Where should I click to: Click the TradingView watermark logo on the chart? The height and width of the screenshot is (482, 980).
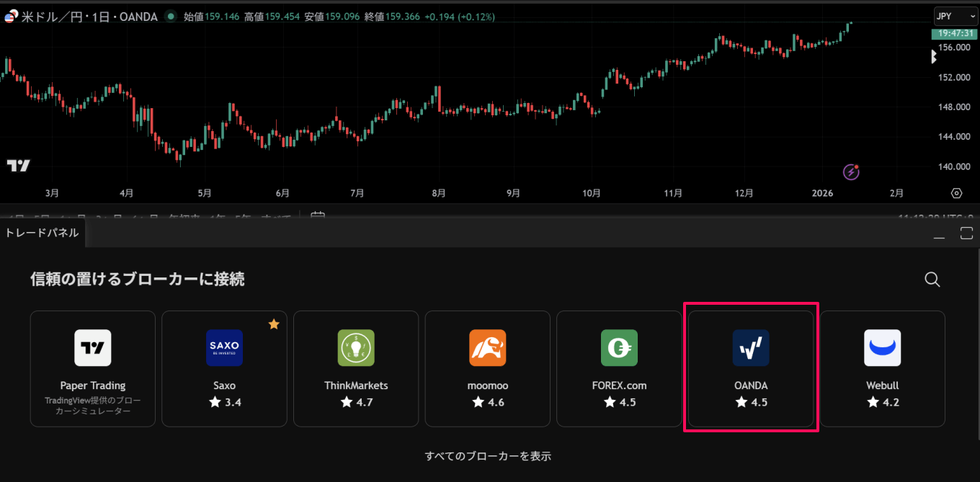click(18, 165)
